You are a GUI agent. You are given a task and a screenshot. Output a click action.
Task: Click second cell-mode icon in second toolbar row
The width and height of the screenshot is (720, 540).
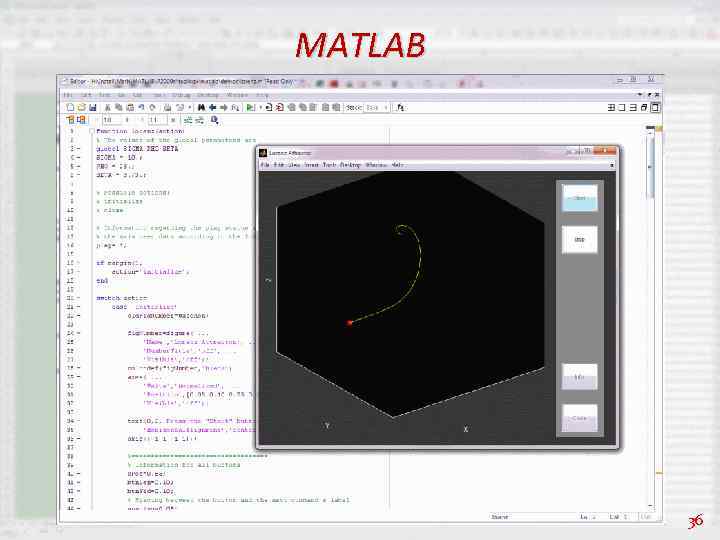coord(81,120)
